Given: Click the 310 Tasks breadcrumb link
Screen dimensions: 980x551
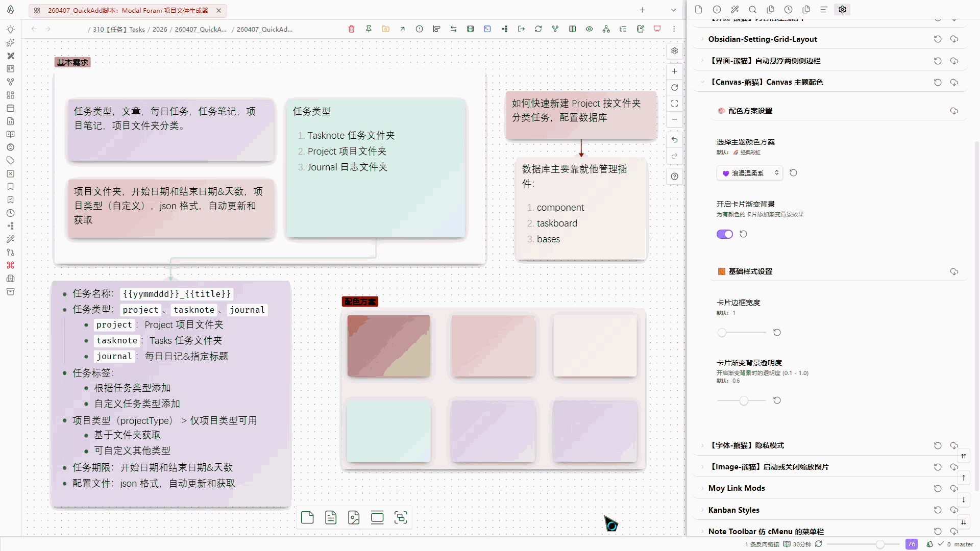Looking at the screenshot, I should pyautogui.click(x=118, y=30).
